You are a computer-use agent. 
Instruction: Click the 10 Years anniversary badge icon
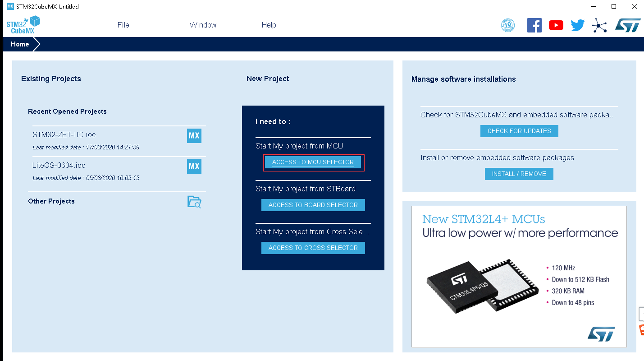508,25
